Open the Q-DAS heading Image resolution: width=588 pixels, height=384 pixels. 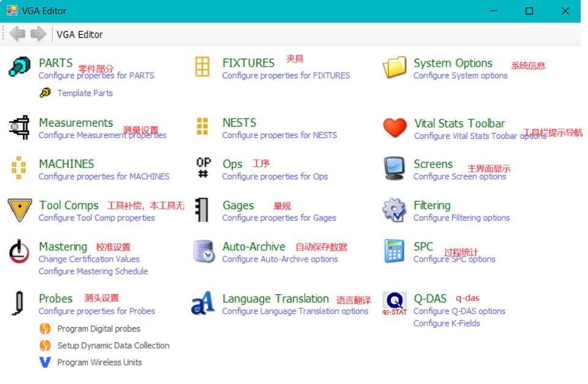click(430, 299)
